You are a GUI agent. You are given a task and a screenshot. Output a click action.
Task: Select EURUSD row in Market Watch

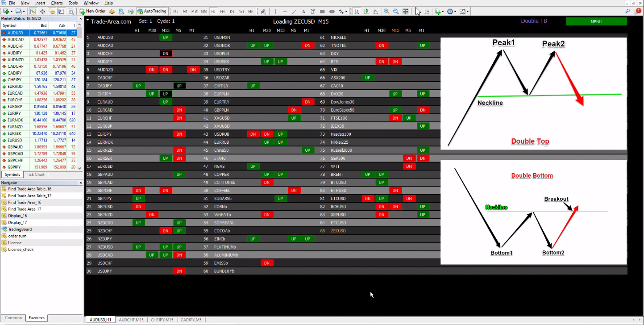39,140
